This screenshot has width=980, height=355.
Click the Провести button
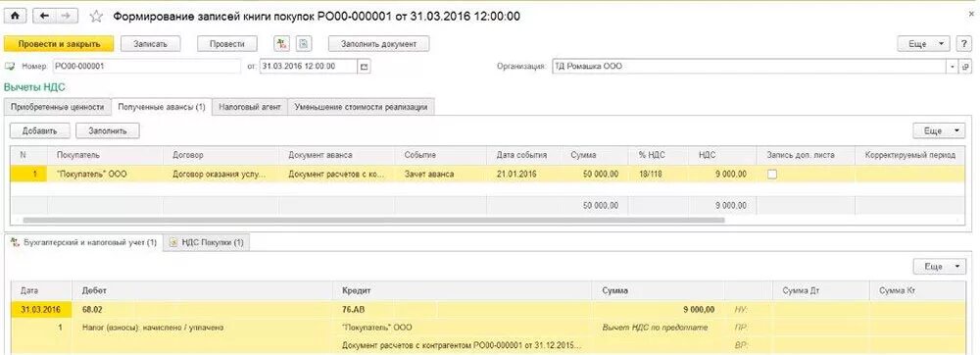227,44
